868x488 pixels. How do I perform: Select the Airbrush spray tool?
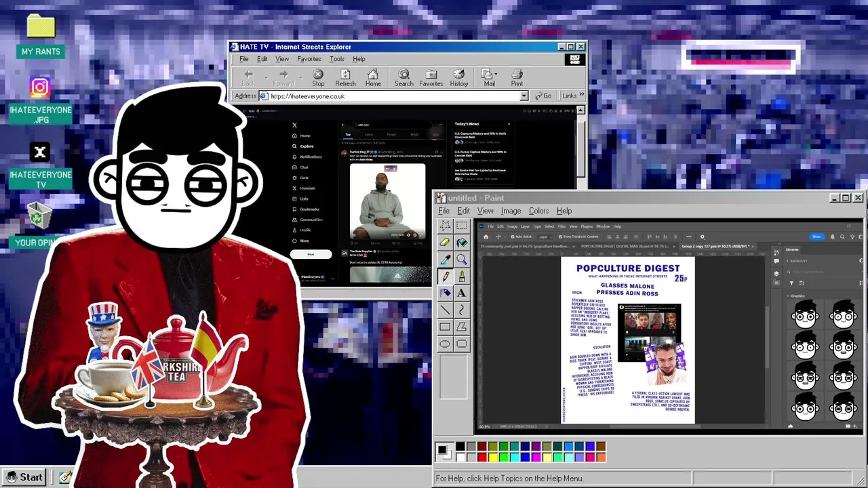tap(445, 293)
